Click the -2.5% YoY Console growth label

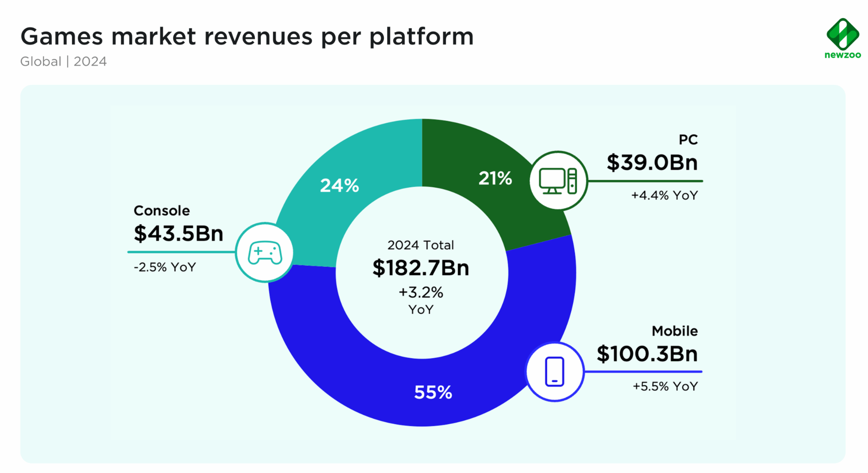[165, 268]
